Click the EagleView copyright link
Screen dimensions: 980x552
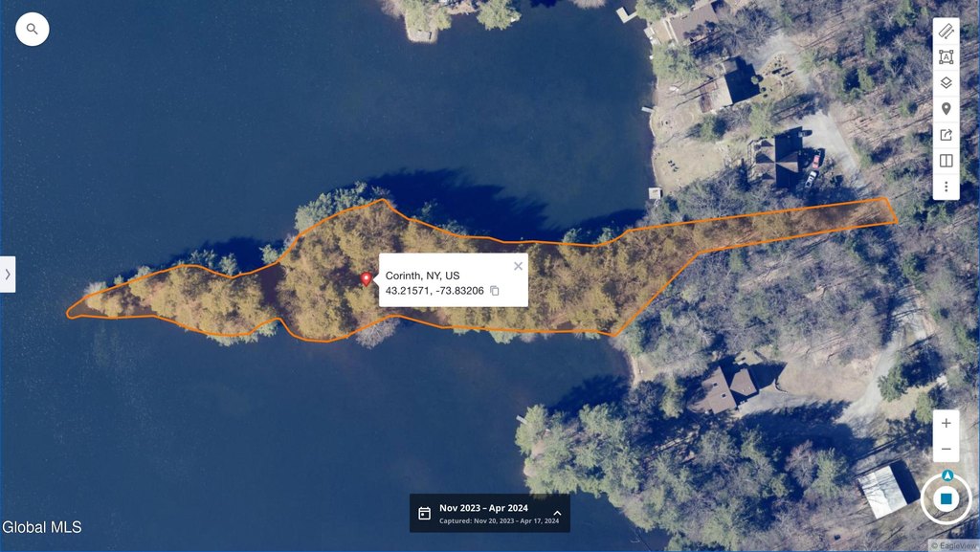click(954, 545)
